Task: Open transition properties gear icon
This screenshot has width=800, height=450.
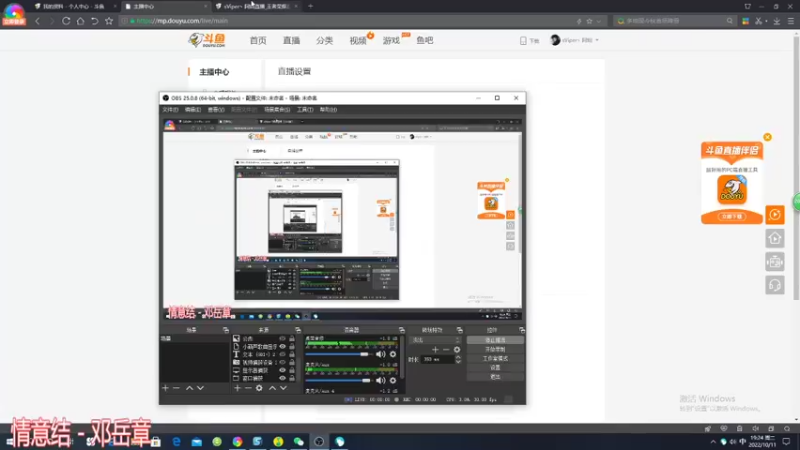Action: 457,349
